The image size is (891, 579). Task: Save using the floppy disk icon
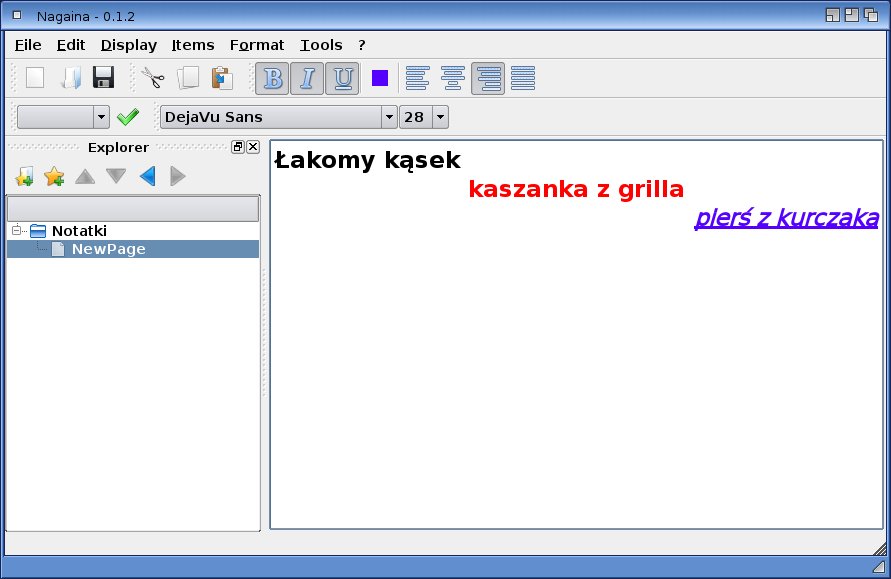coord(103,78)
